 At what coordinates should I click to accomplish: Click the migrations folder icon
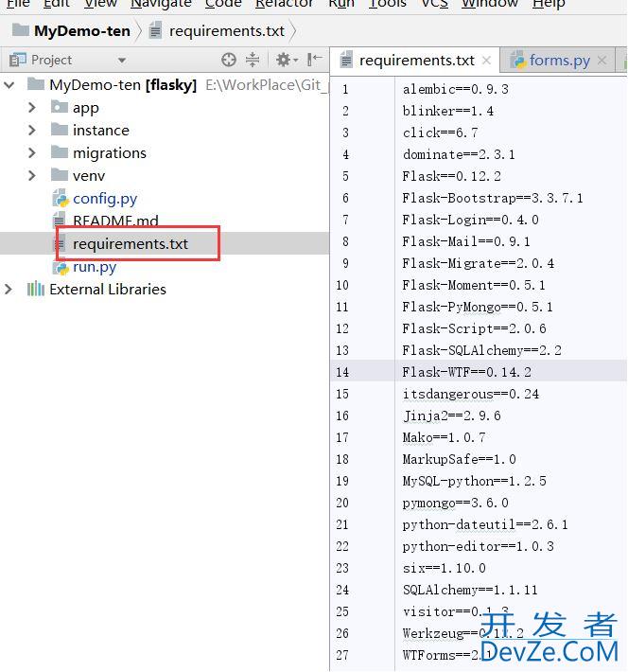60,152
